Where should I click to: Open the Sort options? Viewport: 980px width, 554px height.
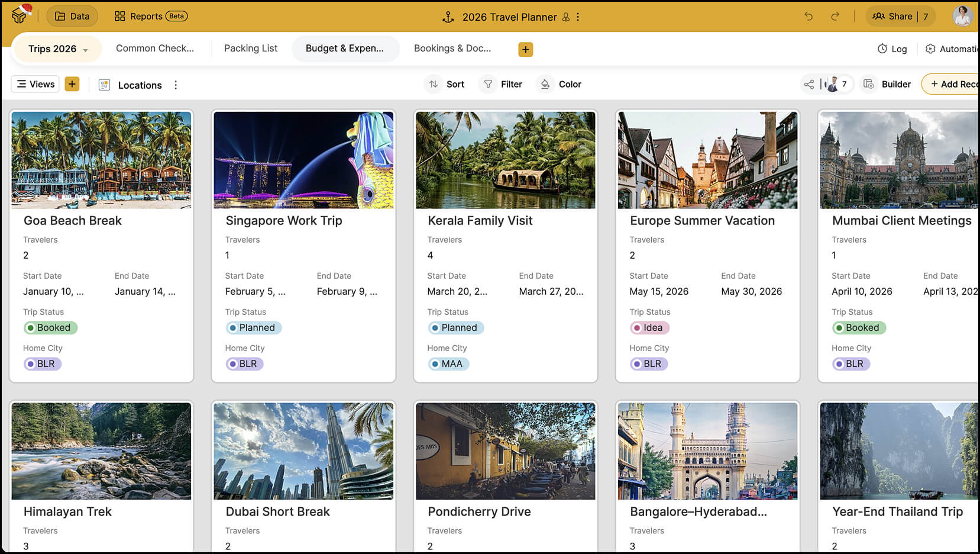click(x=447, y=85)
